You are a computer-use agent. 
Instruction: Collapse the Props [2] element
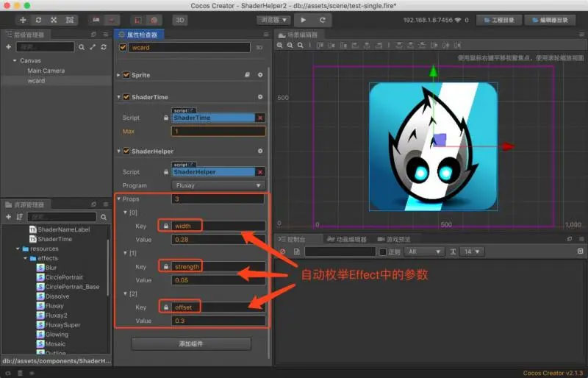pyautogui.click(x=125, y=293)
